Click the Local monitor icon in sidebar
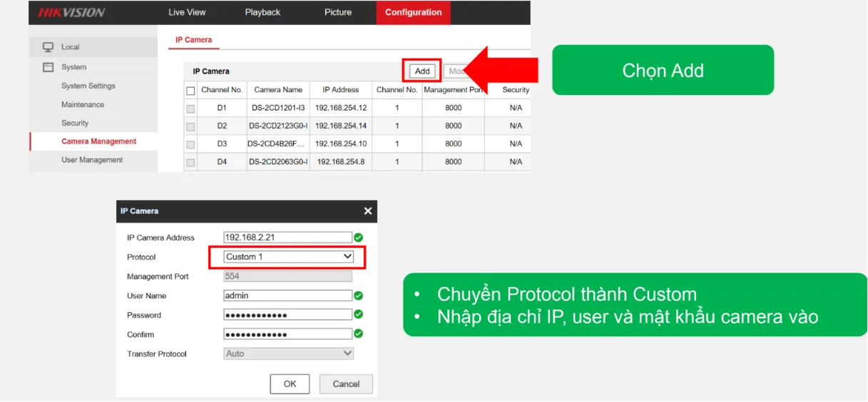Image resolution: width=868 pixels, height=402 pixels. pyautogui.click(x=48, y=47)
